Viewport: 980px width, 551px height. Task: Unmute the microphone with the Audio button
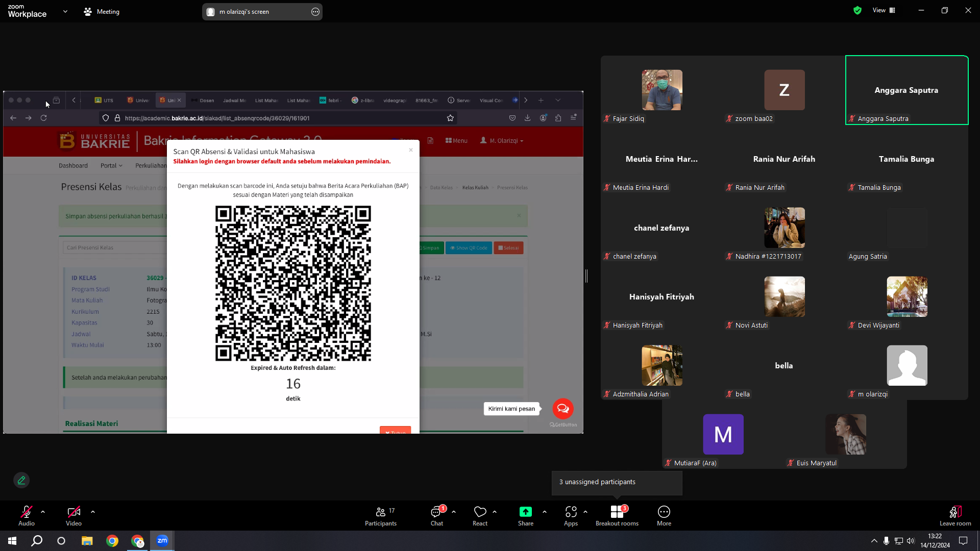[x=27, y=515]
